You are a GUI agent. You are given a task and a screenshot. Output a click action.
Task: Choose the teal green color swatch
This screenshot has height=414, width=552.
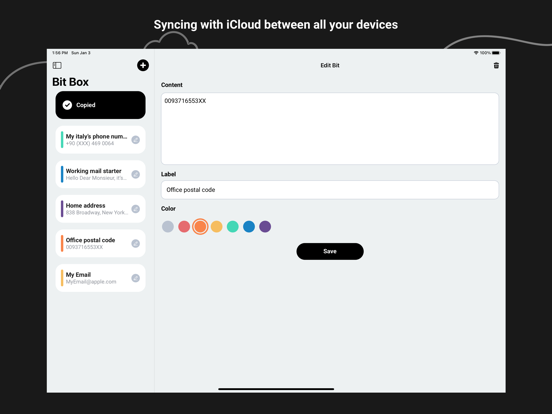tap(233, 226)
